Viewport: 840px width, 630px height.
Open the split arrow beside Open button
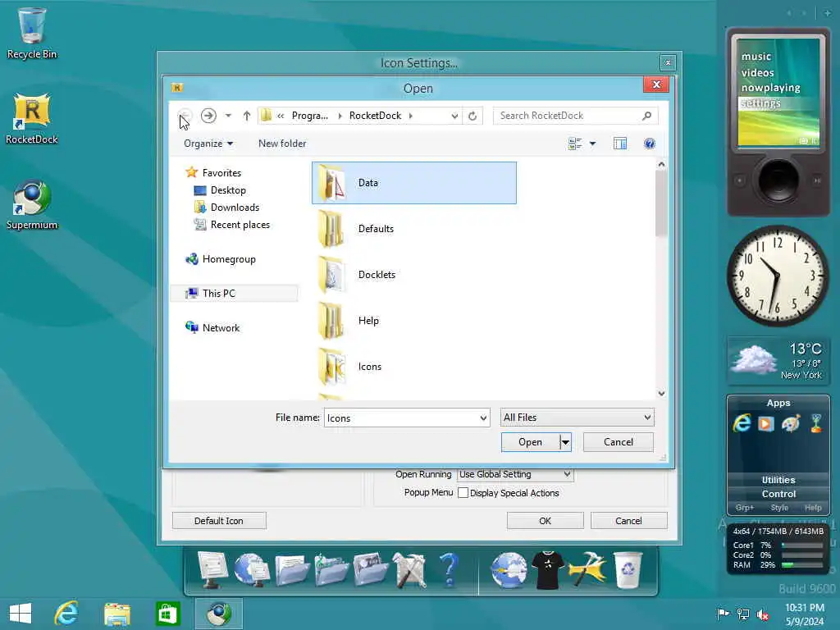565,442
